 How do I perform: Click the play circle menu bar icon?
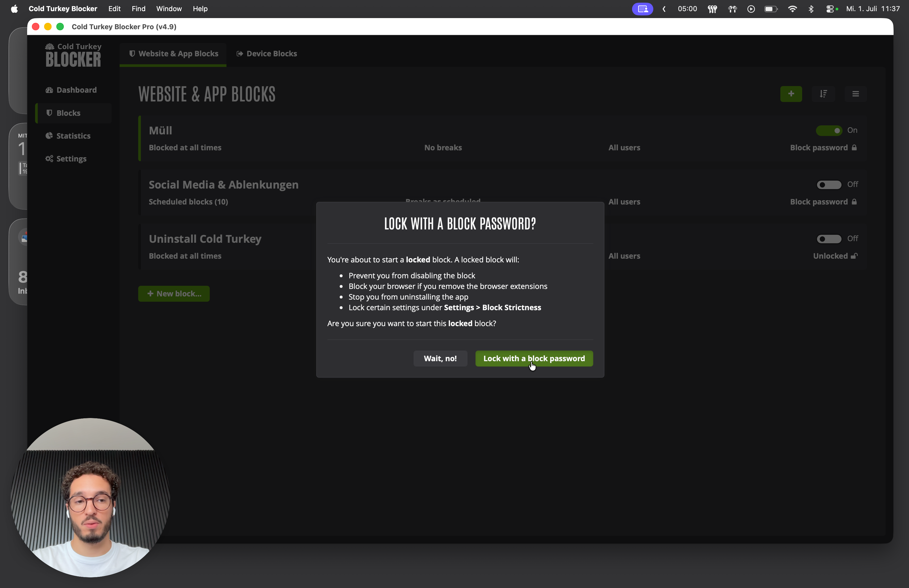751,9
